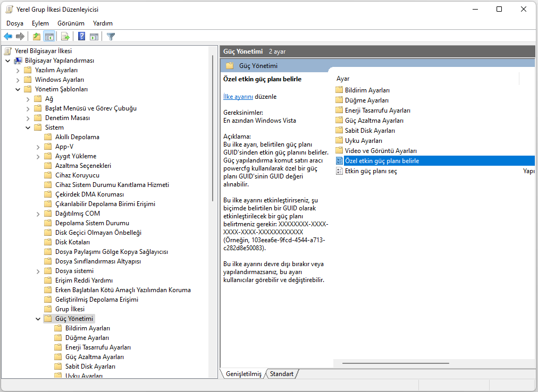Image resolution: width=538 pixels, height=392 pixels.
Task: Expand the Denetim Masası node
Action: (x=28, y=118)
